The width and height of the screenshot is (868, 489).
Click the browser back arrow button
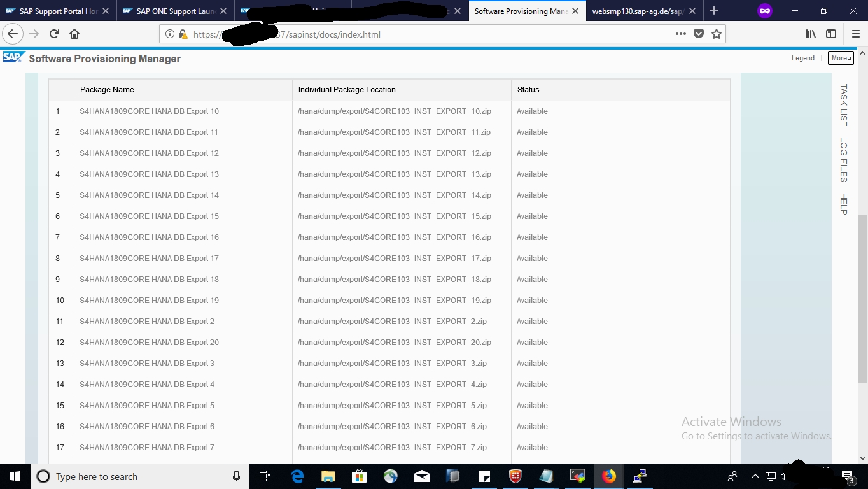[13, 34]
